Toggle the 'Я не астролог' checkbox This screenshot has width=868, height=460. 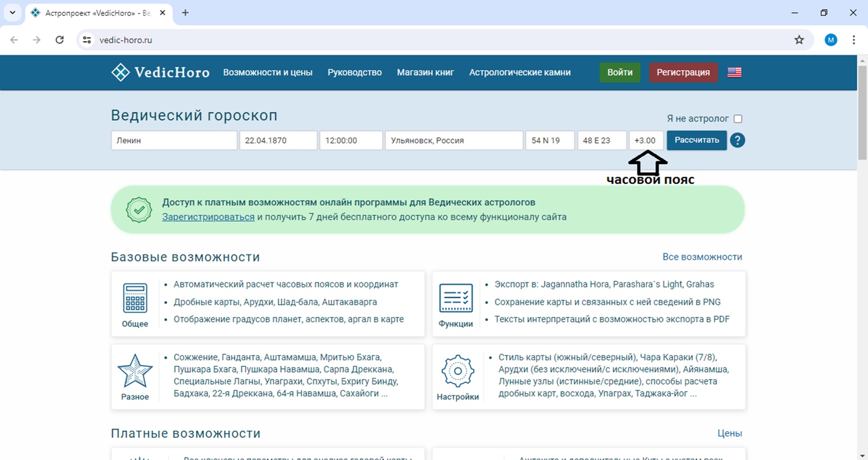coord(738,119)
